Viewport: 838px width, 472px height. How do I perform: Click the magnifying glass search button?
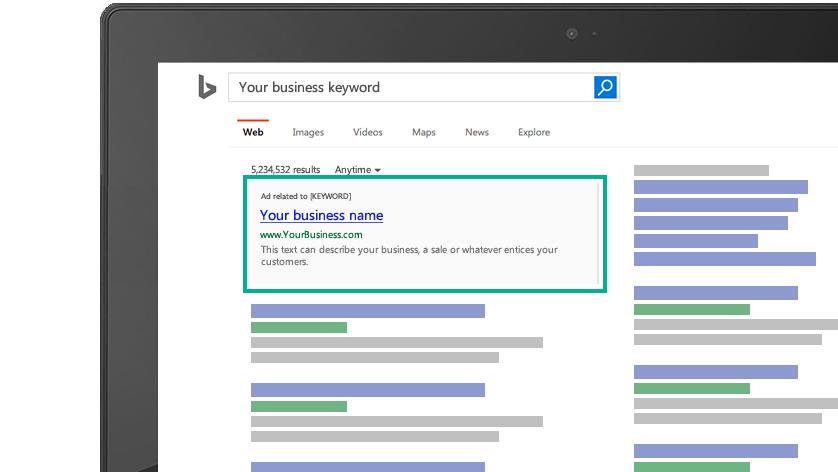tap(605, 87)
